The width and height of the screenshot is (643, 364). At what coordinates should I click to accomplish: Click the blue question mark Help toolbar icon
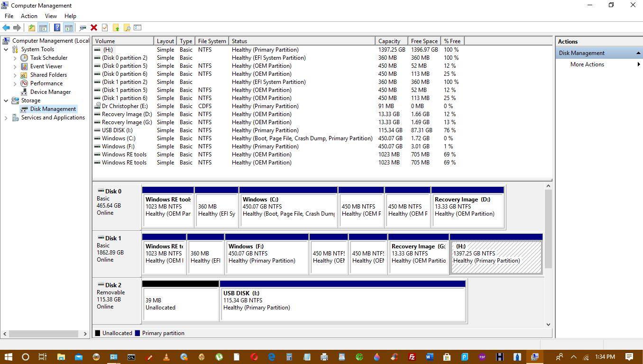click(57, 27)
